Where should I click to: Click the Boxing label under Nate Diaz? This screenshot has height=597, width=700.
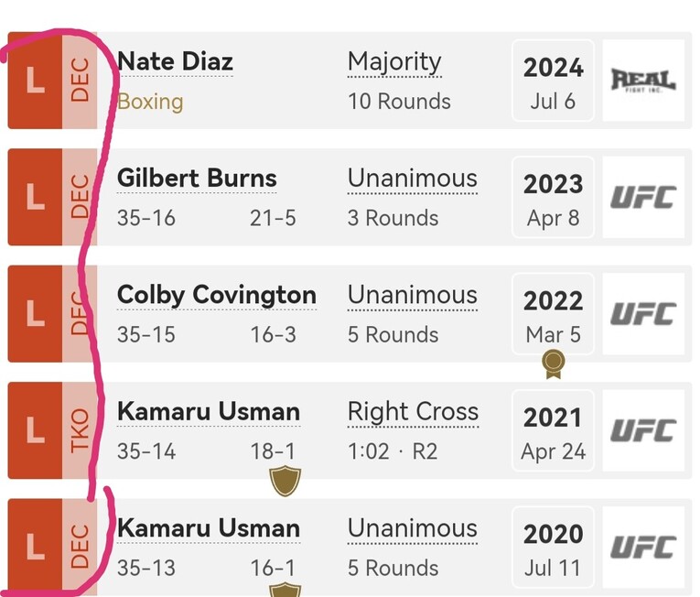point(150,102)
